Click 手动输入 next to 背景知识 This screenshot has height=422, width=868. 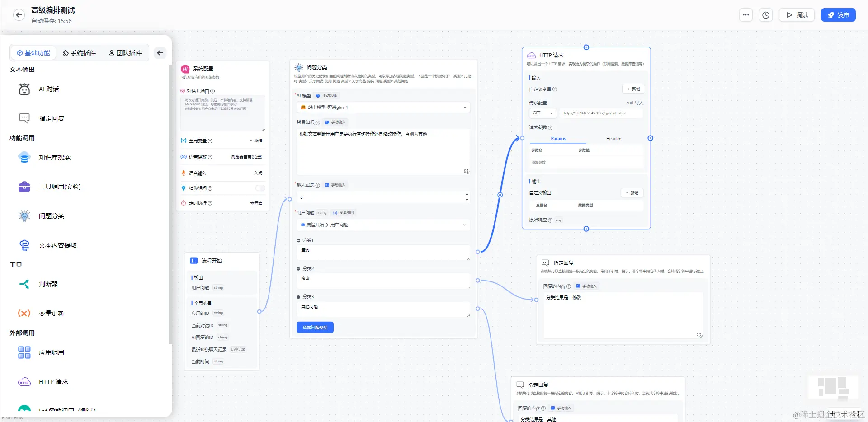pos(335,122)
